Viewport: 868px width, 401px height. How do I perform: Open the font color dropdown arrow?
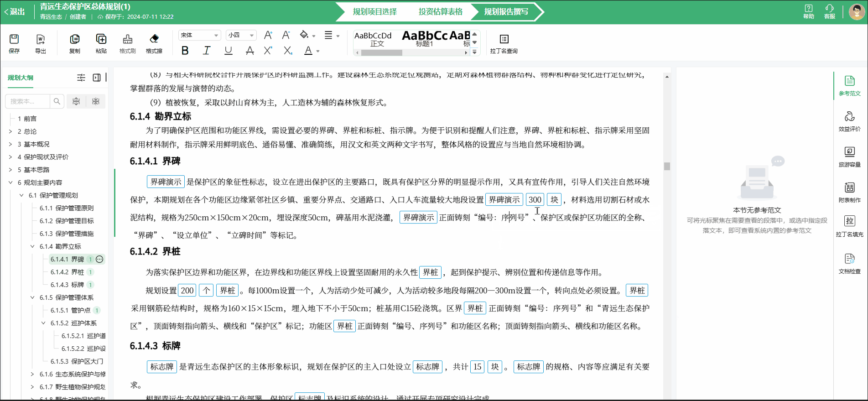[x=318, y=51]
